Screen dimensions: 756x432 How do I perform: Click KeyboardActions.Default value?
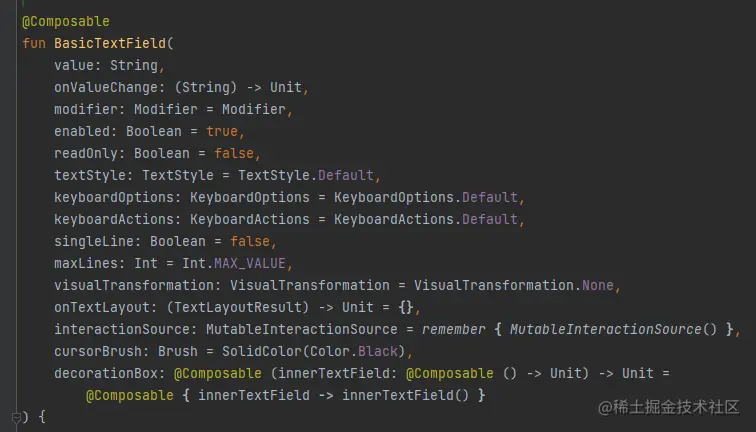pos(426,219)
